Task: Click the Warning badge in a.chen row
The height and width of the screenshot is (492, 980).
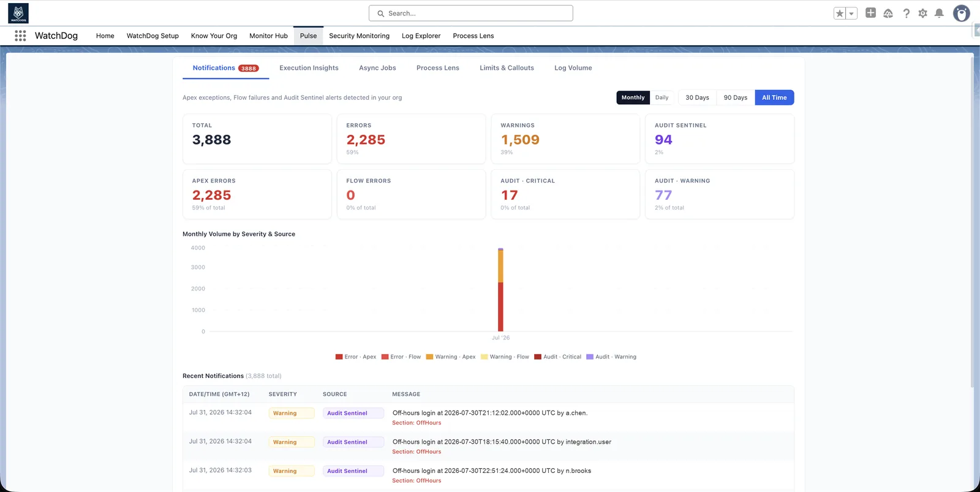Action: click(x=292, y=413)
